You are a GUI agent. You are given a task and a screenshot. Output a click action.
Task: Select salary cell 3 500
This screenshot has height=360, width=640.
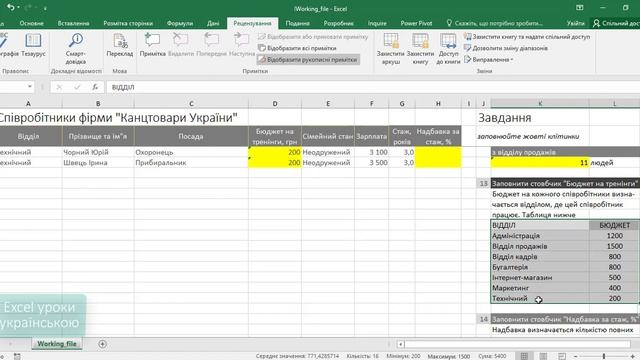[371, 162]
